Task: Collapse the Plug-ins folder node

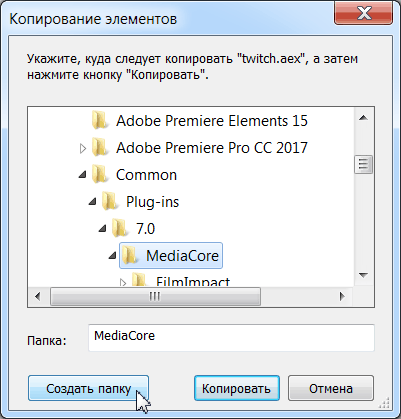Action: pyautogui.click(x=93, y=201)
